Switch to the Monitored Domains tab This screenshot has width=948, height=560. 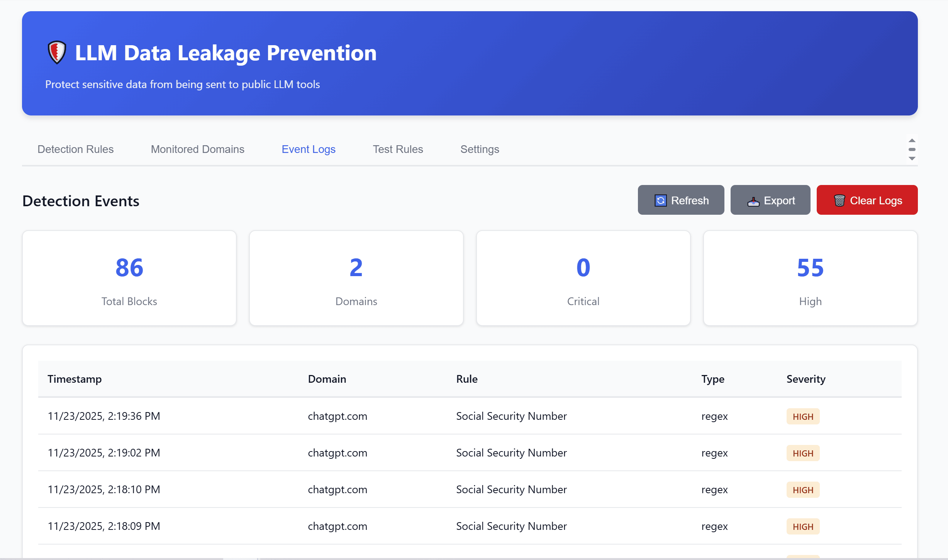click(x=197, y=149)
